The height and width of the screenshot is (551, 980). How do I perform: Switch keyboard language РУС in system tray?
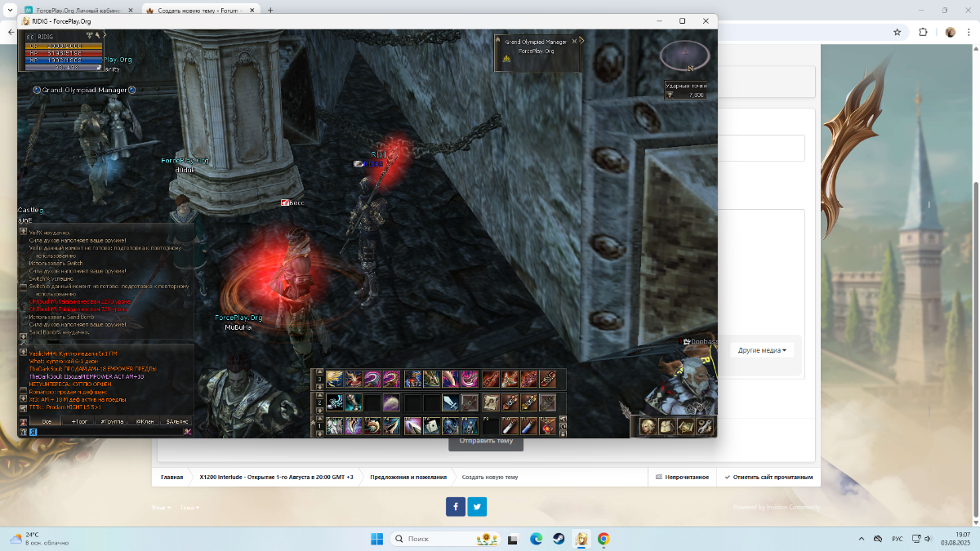898,539
